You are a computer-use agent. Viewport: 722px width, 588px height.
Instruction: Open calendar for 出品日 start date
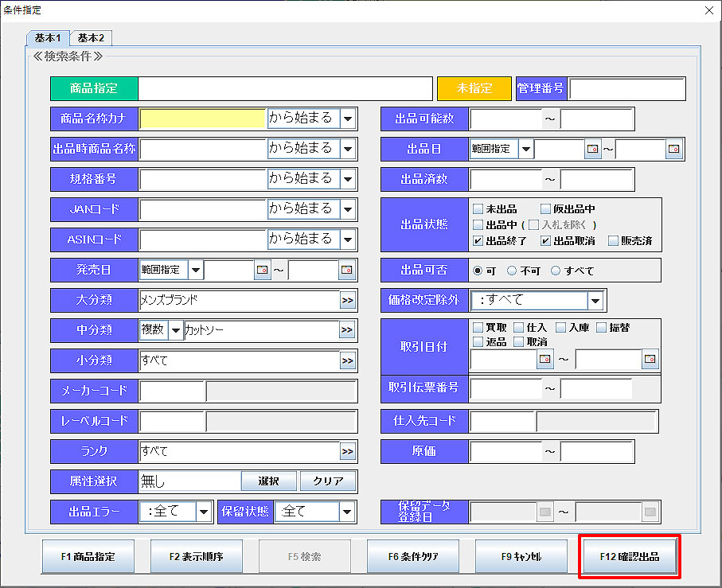pyautogui.click(x=592, y=149)
